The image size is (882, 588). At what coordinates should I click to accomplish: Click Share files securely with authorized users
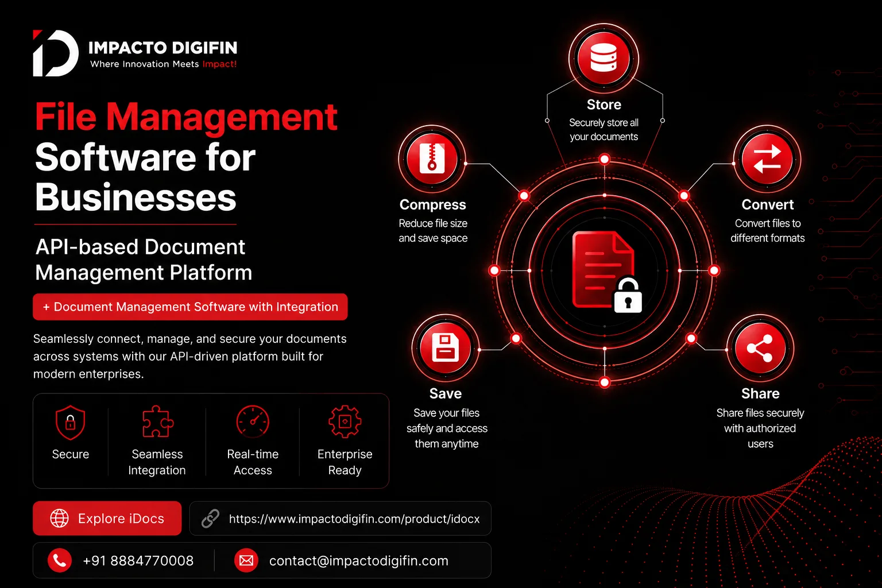point(760,428)
